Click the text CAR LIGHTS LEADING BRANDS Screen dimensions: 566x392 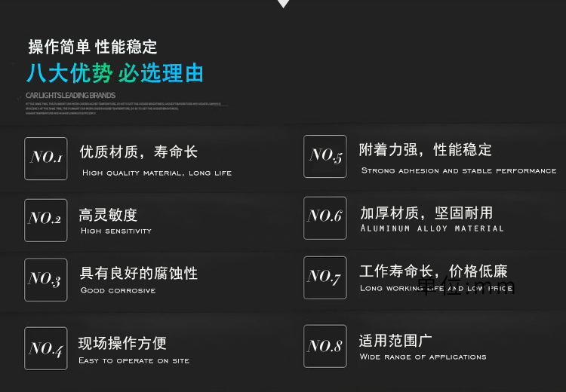[70, 95]
